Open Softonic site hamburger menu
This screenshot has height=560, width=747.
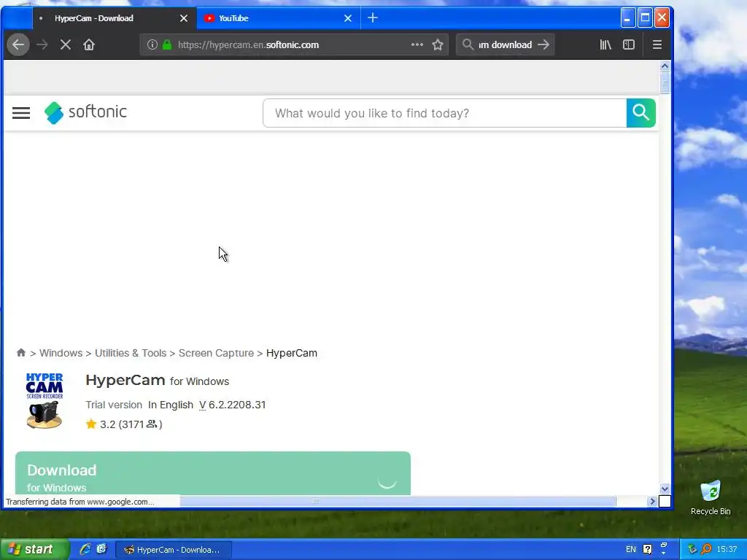pos(21,113)
